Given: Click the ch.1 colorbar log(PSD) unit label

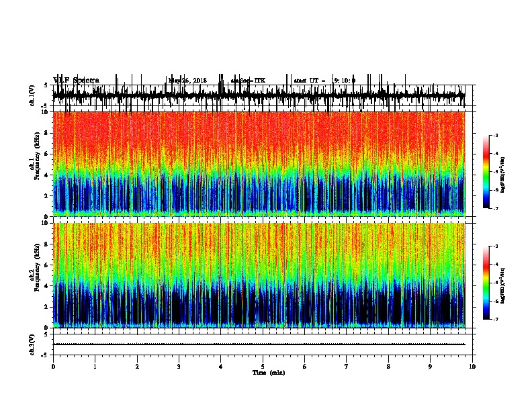Looking at the screenshot, I should [x=503, y=175].
